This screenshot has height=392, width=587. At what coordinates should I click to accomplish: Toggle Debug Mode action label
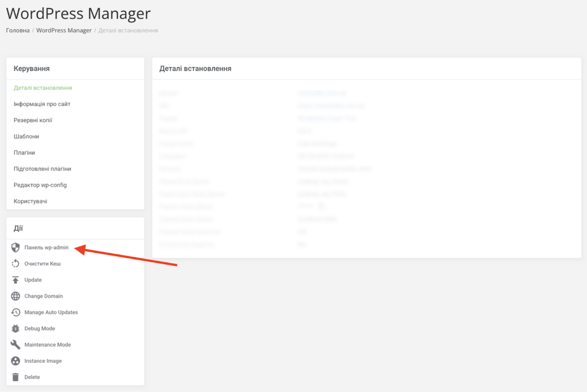(x=40, y=328)
